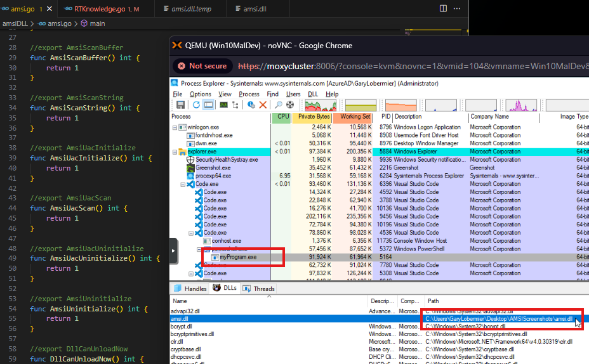Sort by the CPU column header
The height and width of the screenshot is (364, 589).
(x=281, y=117)
